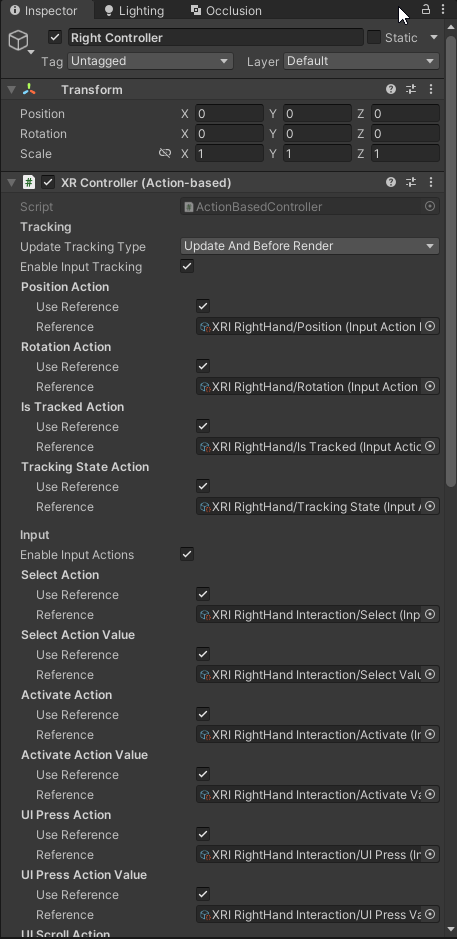Click the Inspector lock icon
Screen dimensions: 457x939
(x=426, y=10)
